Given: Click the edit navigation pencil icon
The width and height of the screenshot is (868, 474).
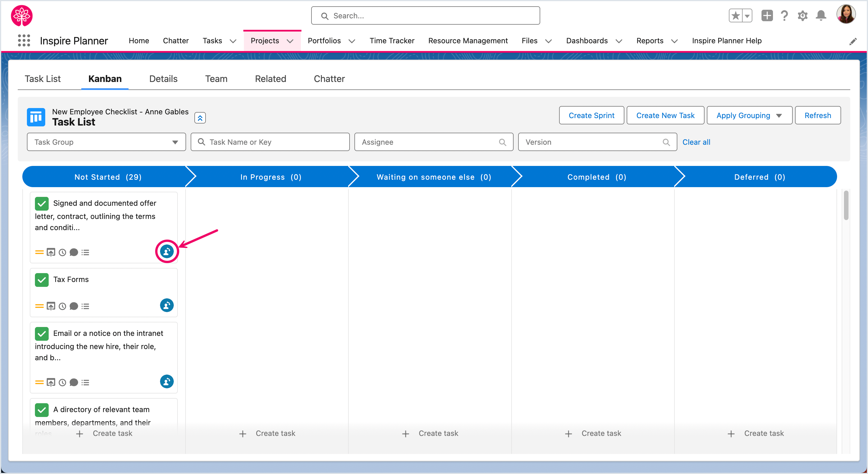Looking at the screenshot, I should [x=853, y=42].
